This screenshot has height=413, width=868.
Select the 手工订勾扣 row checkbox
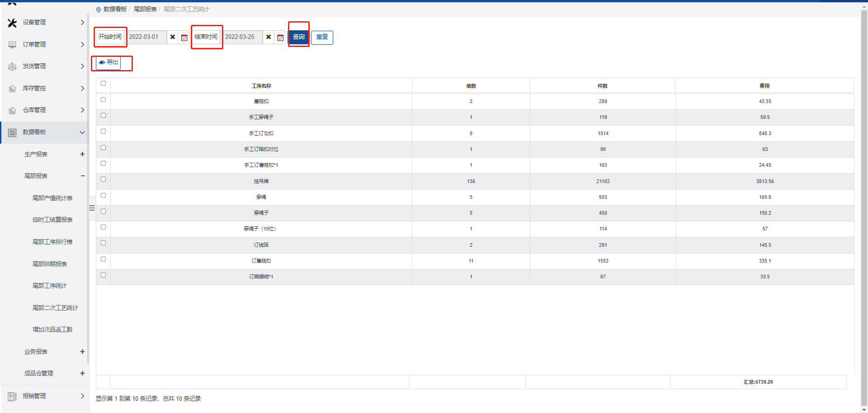103,131
